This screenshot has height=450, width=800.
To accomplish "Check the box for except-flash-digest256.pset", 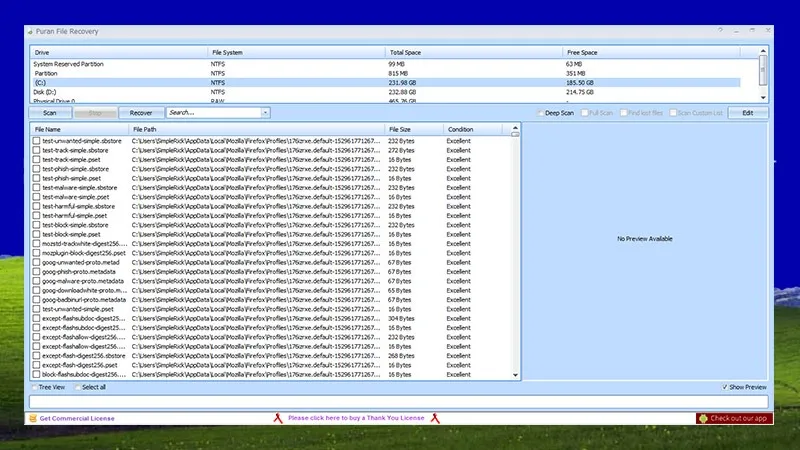I will coord(36,365).
